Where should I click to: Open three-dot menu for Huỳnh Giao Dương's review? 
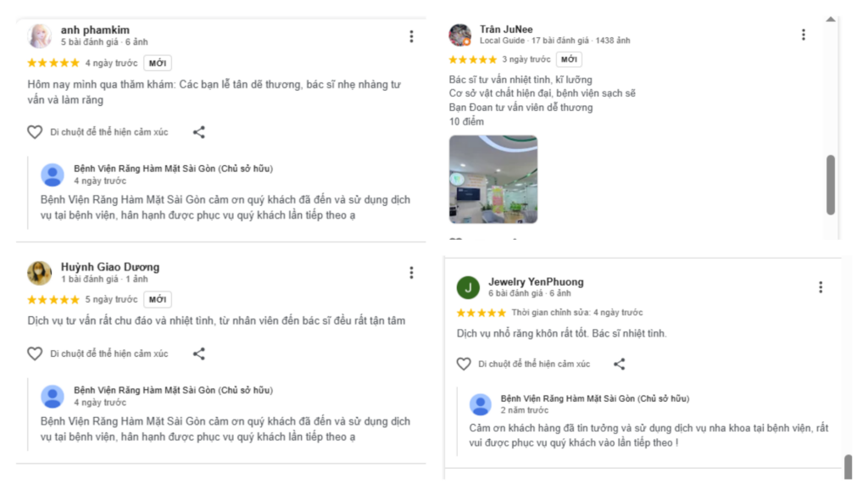[x=411, y=272]
